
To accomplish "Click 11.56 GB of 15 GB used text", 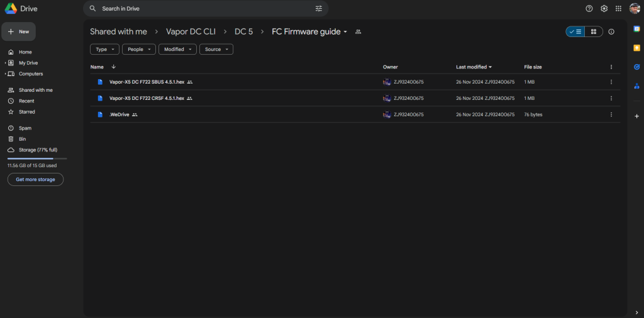I will (32, 166).
